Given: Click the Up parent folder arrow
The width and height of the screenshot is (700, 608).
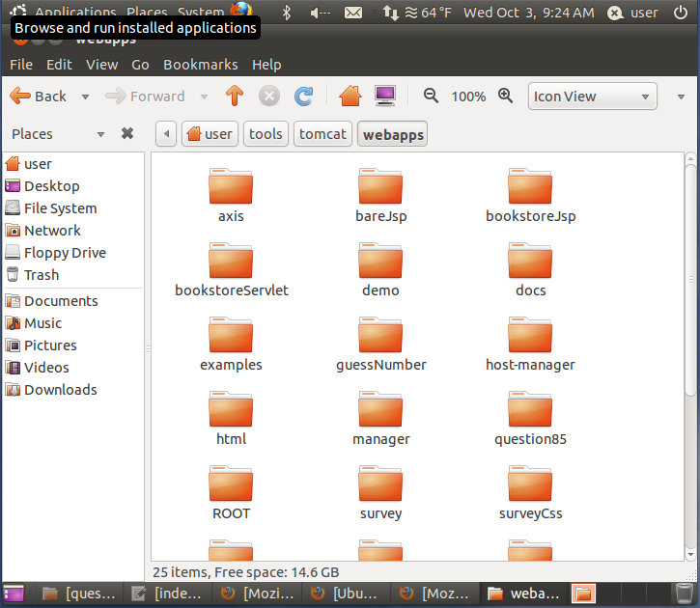Looking at the screenshot, I should coord(234,96).
